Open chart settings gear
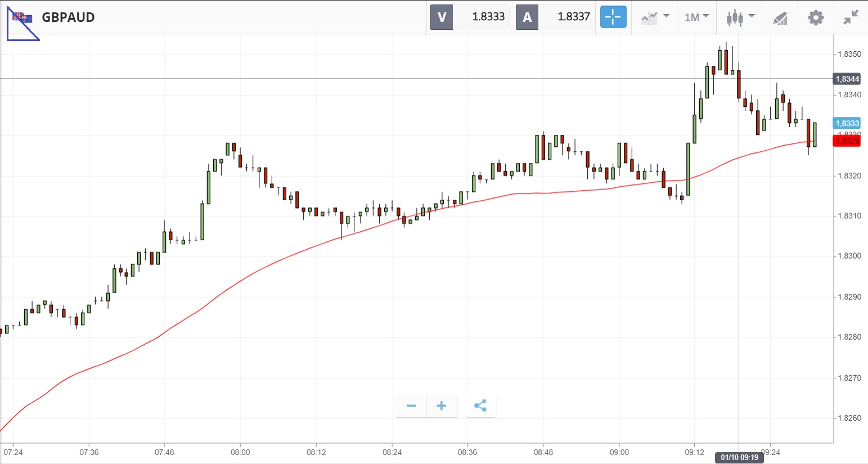This screenshot has height=464, width=868. pyautogui.click(x=815, y=17)
